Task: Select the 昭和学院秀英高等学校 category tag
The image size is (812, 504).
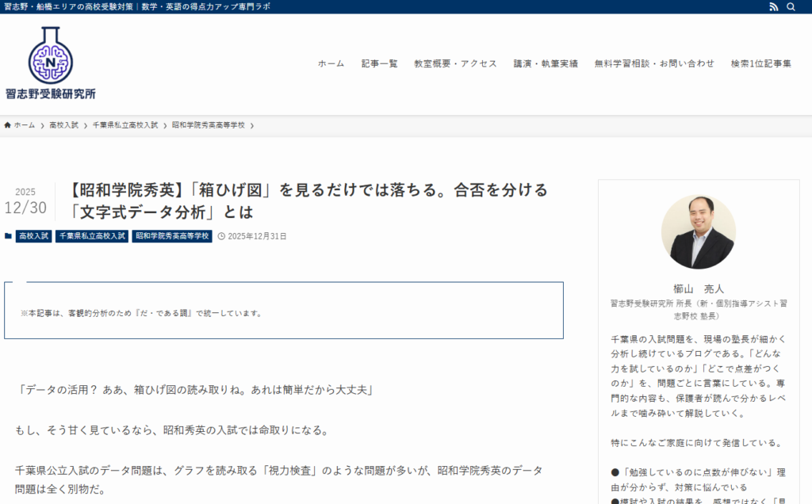Action: (x=172, y=236)
